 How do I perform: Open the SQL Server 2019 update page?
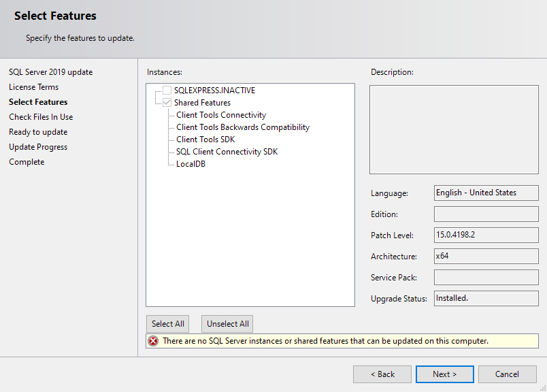tap(44, 71)
